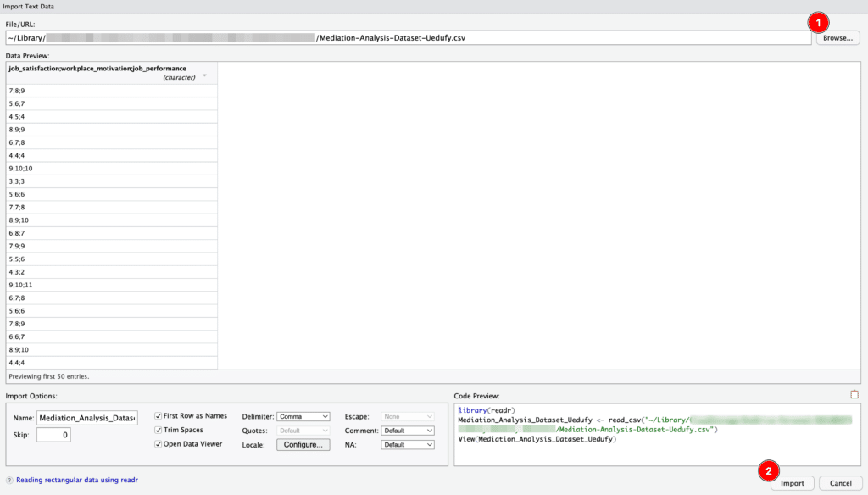The image size is (868, 495).
Task: Open the NA dropdown
Action: (x=408, y=444)
